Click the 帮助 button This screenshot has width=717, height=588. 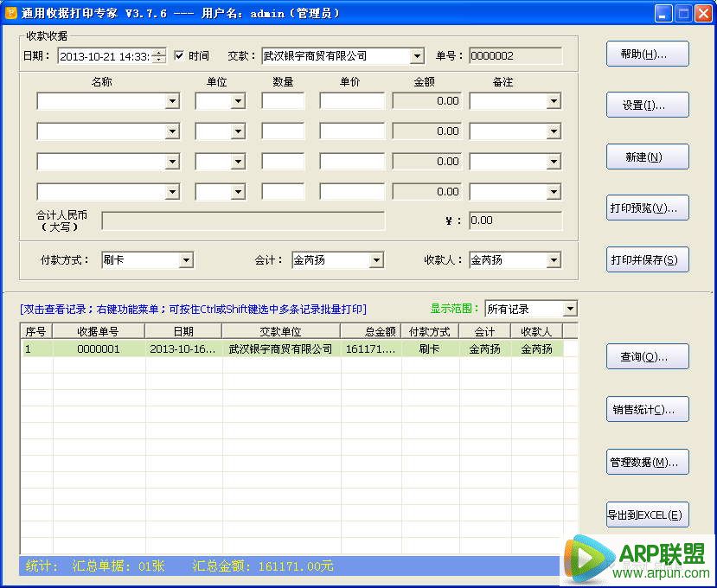(x=646, y=53)
